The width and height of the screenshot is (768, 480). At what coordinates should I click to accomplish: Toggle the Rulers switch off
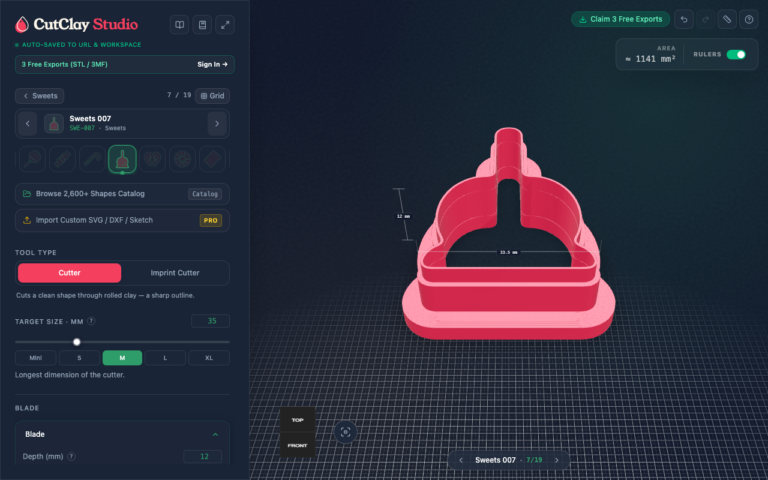[x=736, y=54]
